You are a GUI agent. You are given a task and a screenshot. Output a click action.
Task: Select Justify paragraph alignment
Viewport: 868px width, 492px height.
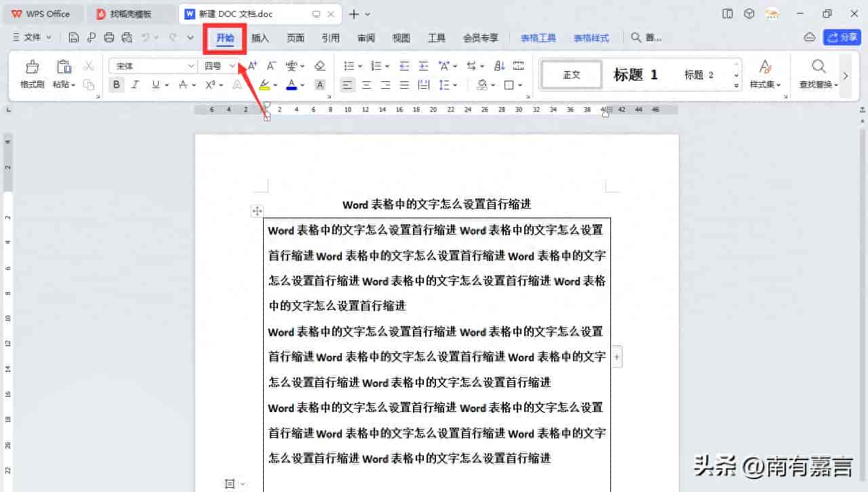(405, 85)
